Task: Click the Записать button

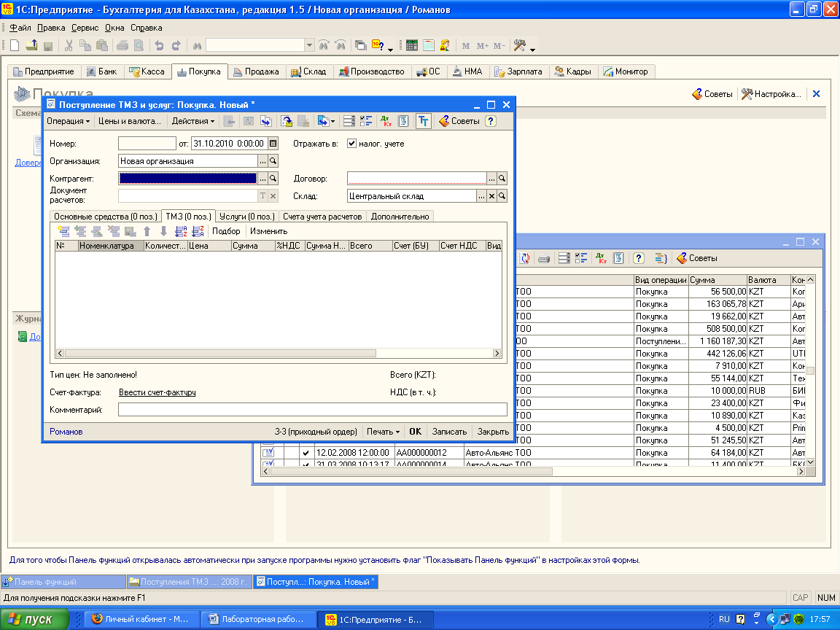Action: point(449,432)
